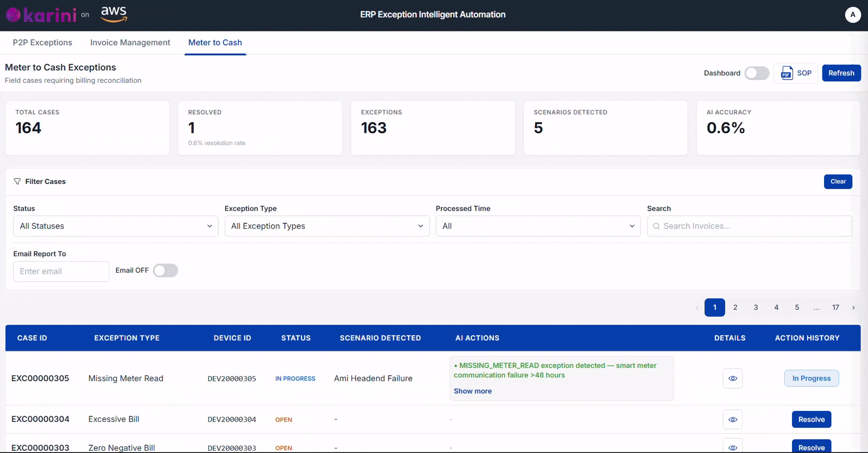Click the search magnifier icon
The image size is (868, 453).
click(x=656, y=226)
